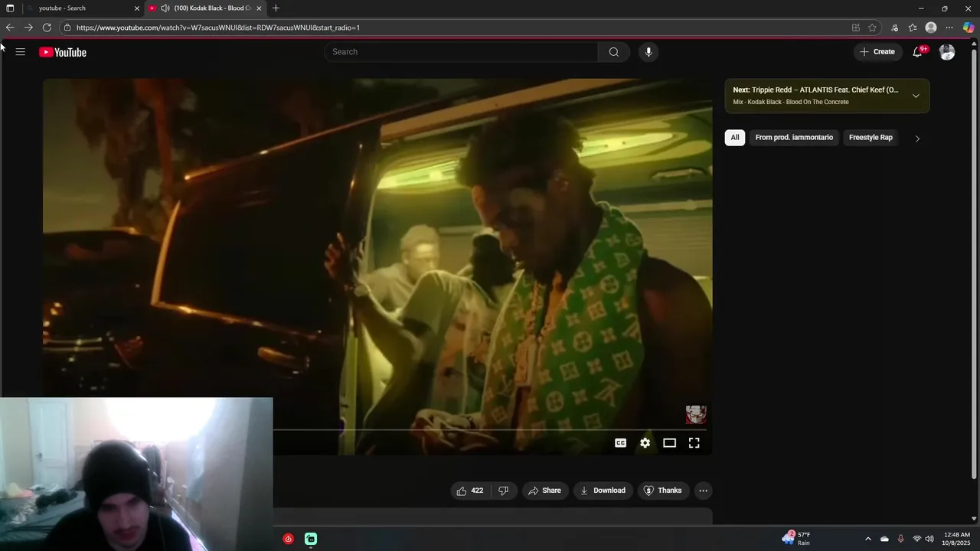The image size is (980, 551).
Task: Open the YouTube account avatar menu
Action: point(947,52)
